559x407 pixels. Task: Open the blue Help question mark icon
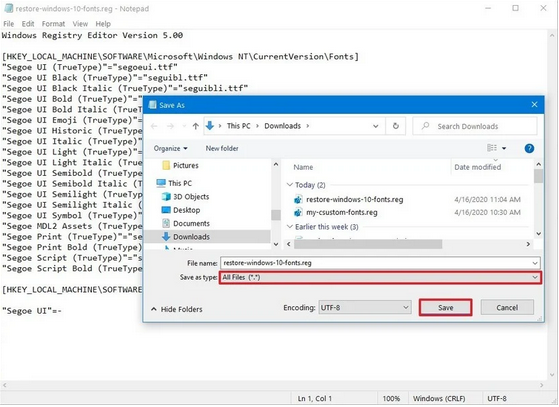(529, 148)
